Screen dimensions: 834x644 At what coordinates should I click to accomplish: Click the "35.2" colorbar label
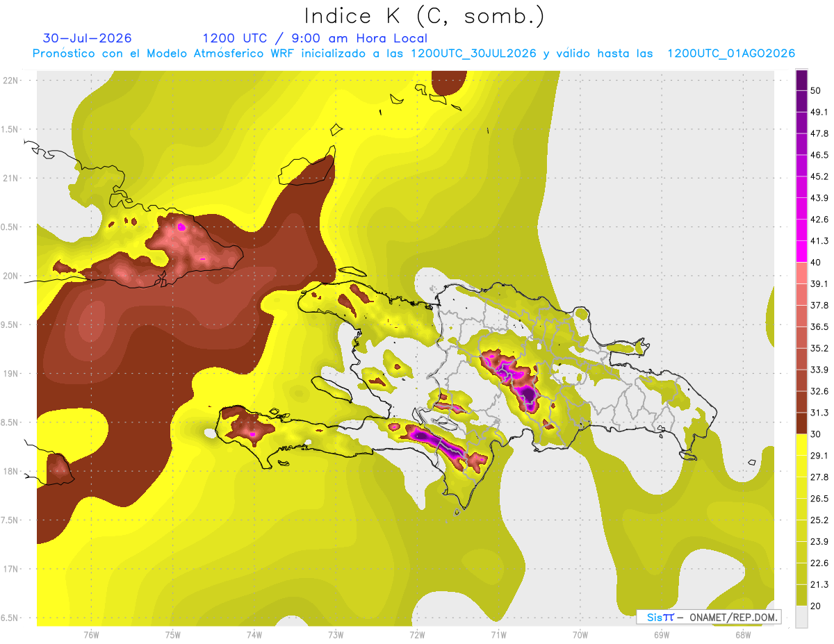click(819, 348)
